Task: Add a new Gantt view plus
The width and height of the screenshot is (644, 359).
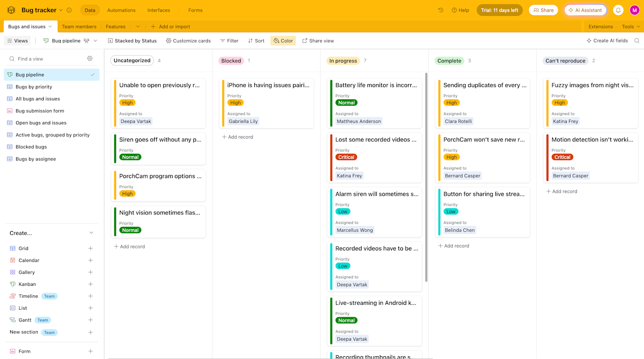Action: (91, 320)
